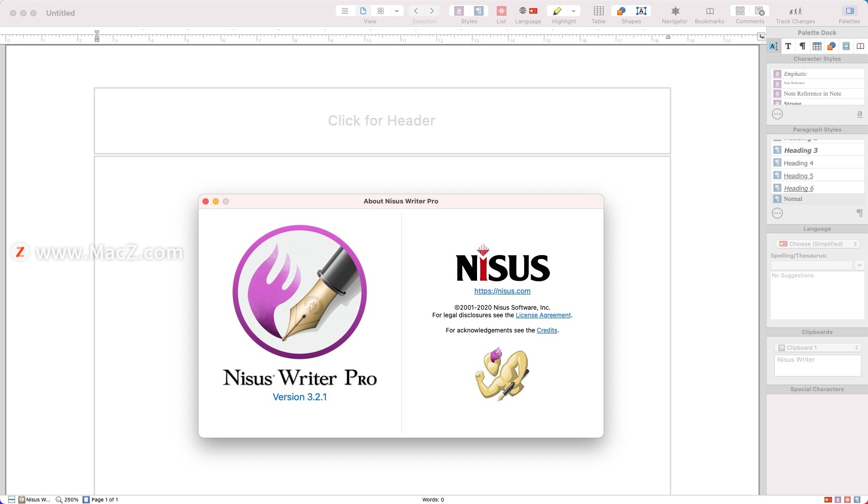The height and width of the screenshot is (504, 868).
Task: Apply Heading 6 paragraph style
Action: (817, 188)
